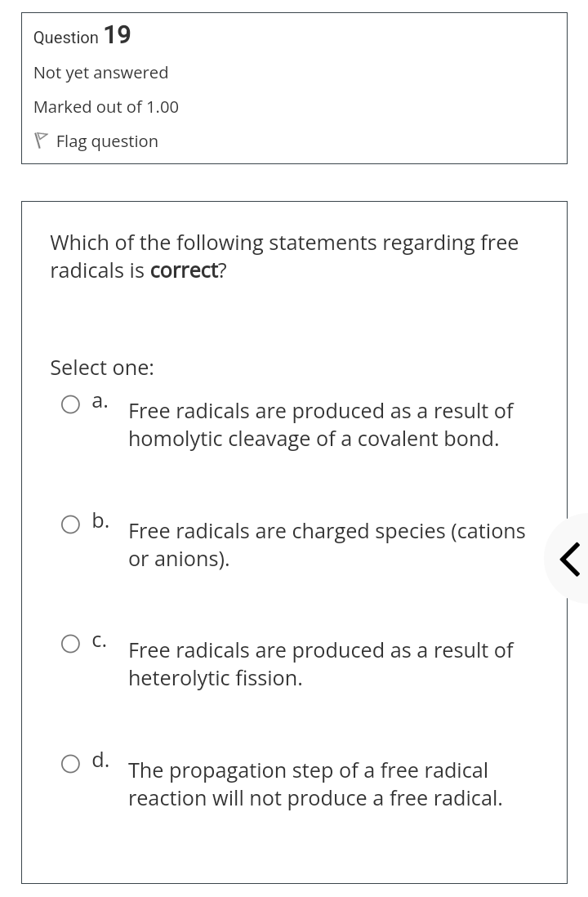The width and height of the screenshot is (588, 897).
Task: Click the option label letter a
Action: (99, 400)
